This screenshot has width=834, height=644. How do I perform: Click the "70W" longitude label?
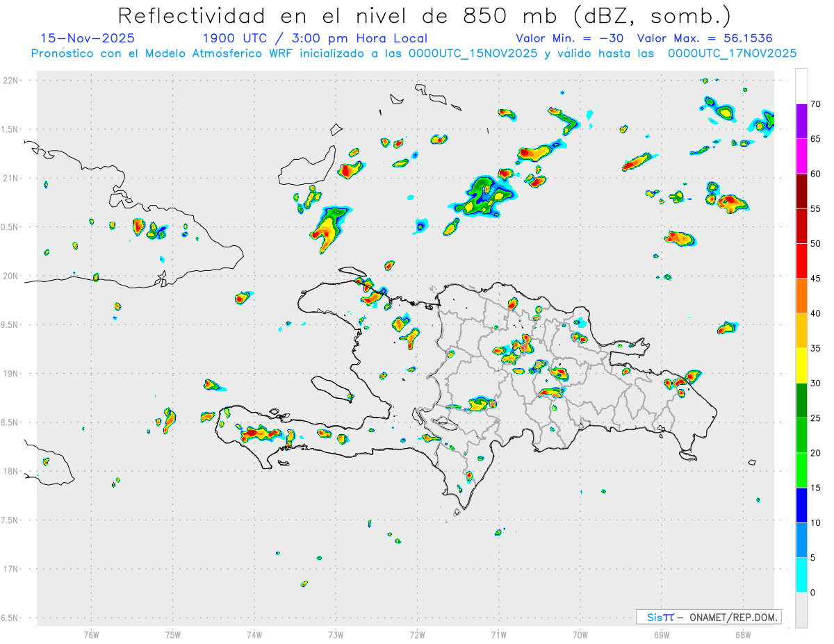tap(580, 635)
